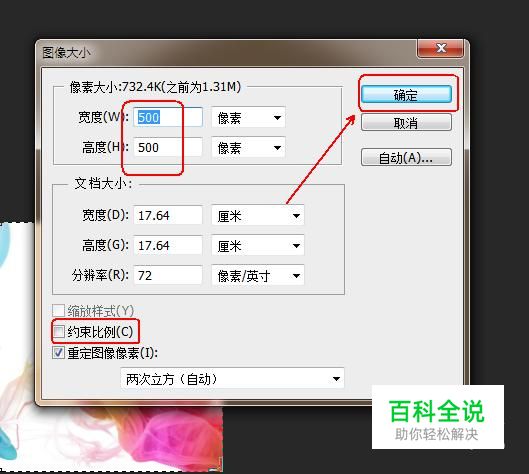The width and height of the screenshot is (529, 474).
Task: Open the 像素/英寸 resolution unit dropdown
Action: pos(258,276)
